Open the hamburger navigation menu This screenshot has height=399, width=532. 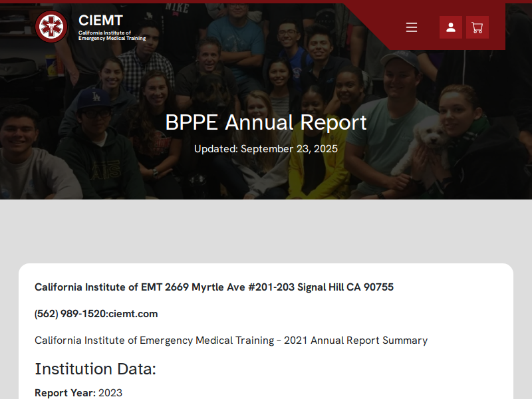[x=412, y=27]
